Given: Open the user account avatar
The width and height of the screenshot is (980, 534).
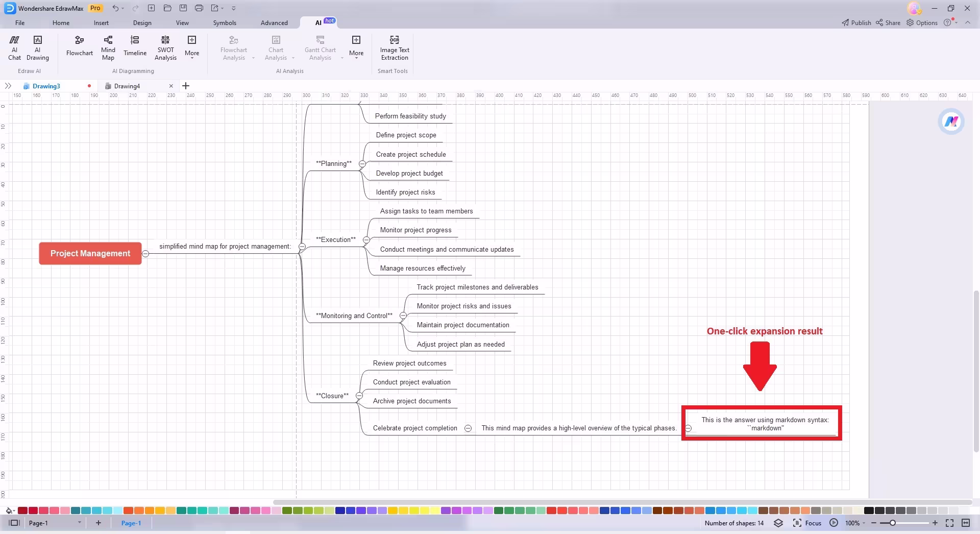Looking at the screenshot, I should [914, 8].
